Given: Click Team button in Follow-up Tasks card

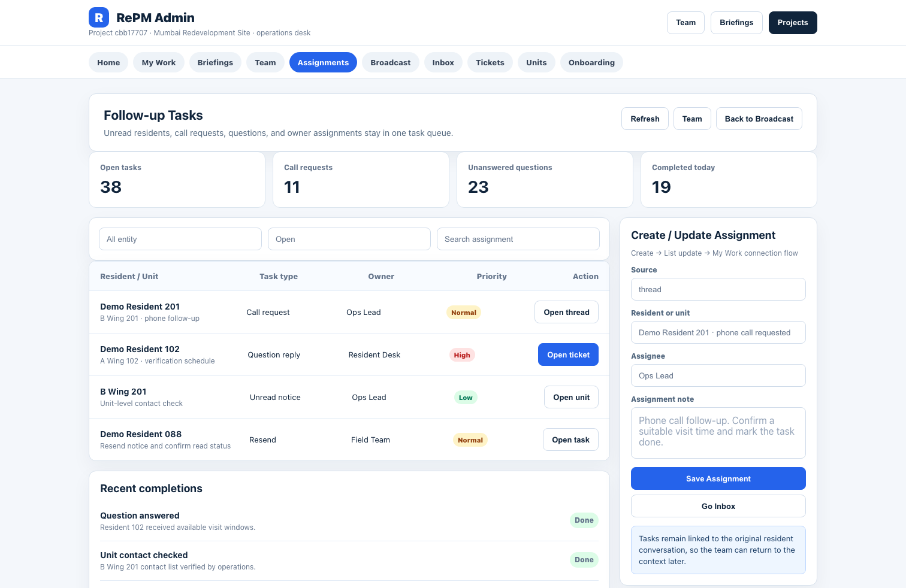Looking at the screenshot, I should click(x=692, y=119).
